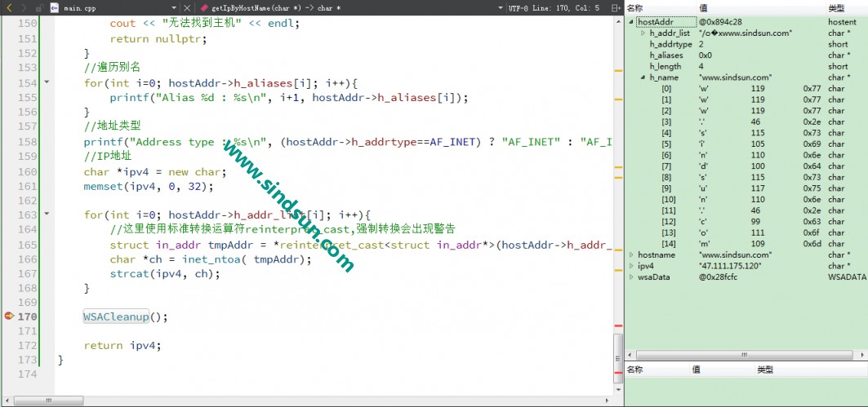The height and width of the screenshot is (407, 868).
Task: Close the main.cpp document
Action: pos(186,7)
